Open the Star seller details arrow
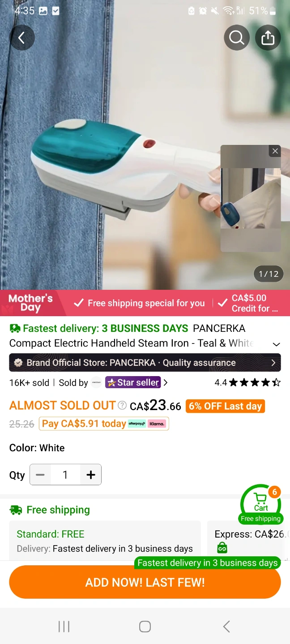 click(x=166, y=382)
